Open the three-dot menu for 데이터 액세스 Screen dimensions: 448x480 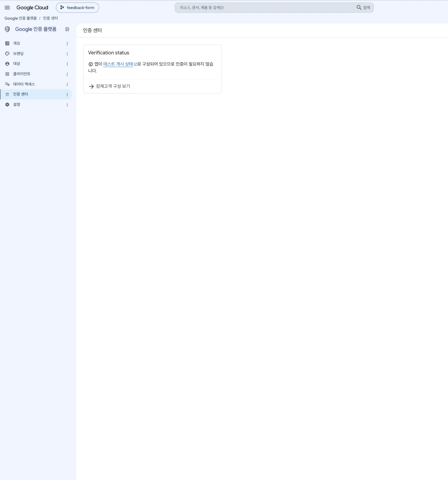point(67,85)
